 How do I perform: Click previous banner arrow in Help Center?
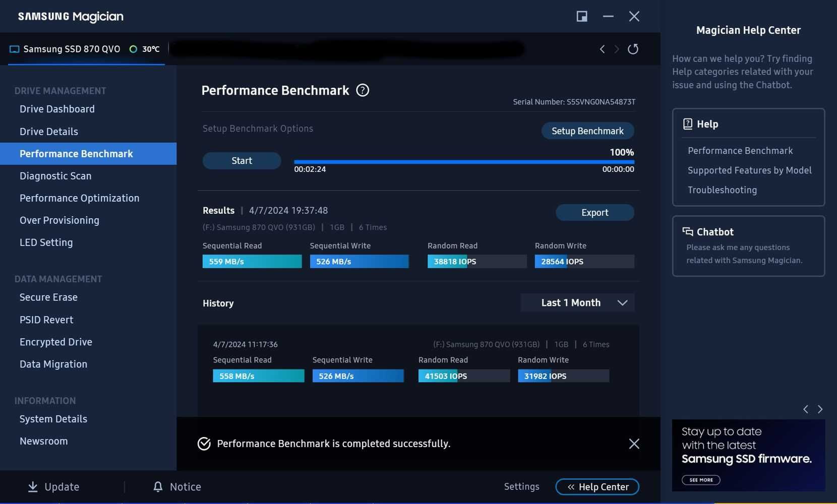click(x=806, y=409)
